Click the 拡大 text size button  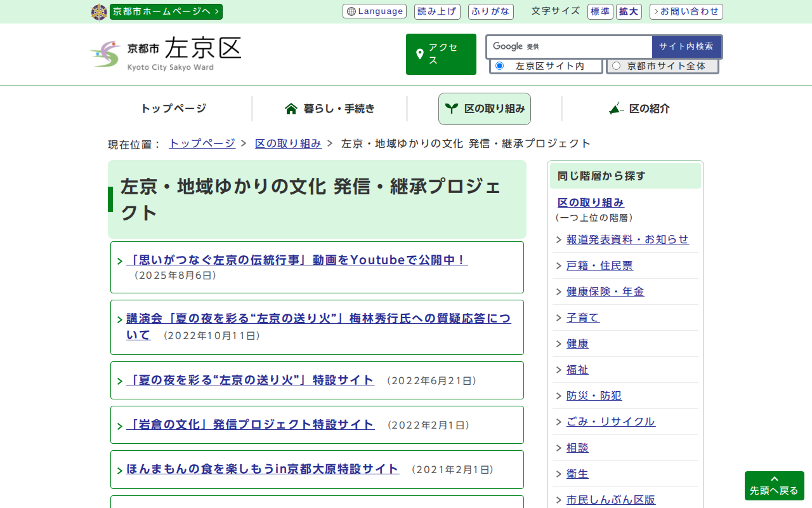point(628,11)
